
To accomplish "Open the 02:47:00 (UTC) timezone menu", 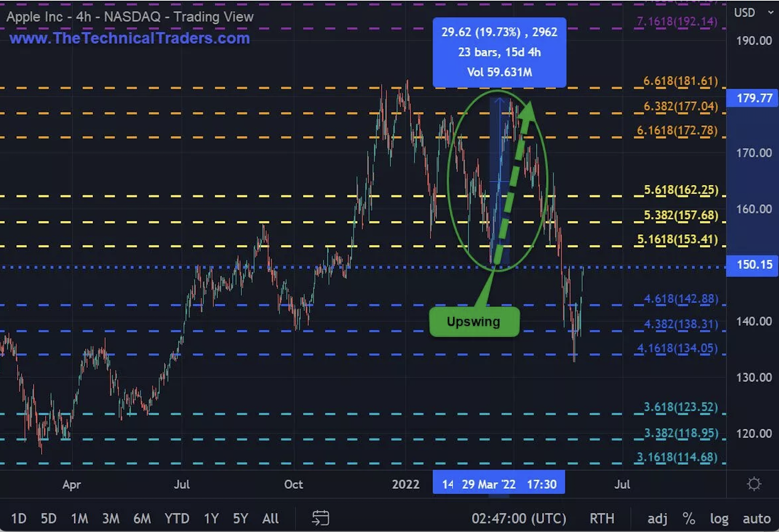I will (x=519, y=519).
